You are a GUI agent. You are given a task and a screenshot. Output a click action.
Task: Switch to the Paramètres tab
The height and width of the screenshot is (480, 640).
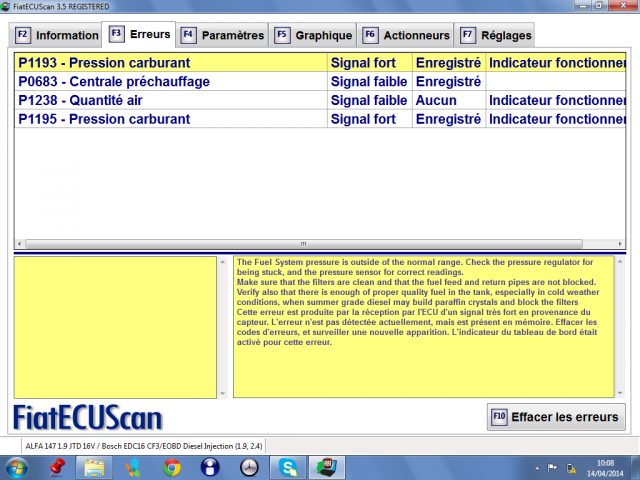[222, 35]
